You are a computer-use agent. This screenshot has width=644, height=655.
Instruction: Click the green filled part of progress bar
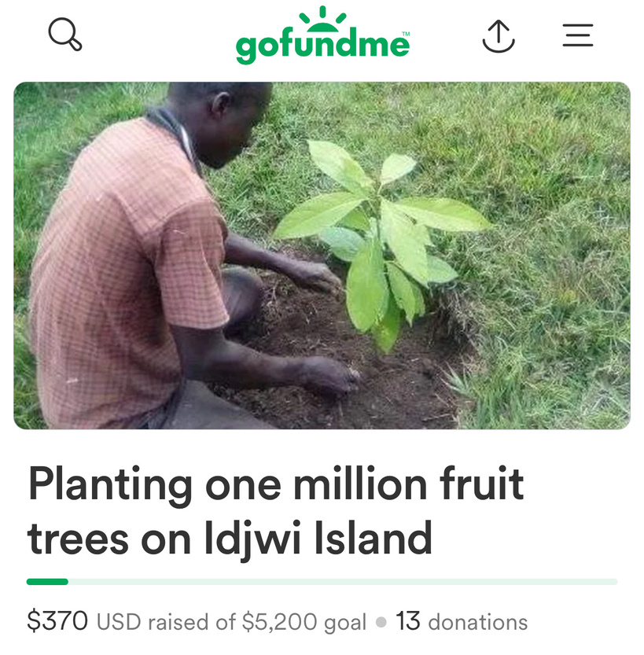(x=47, y=582)
